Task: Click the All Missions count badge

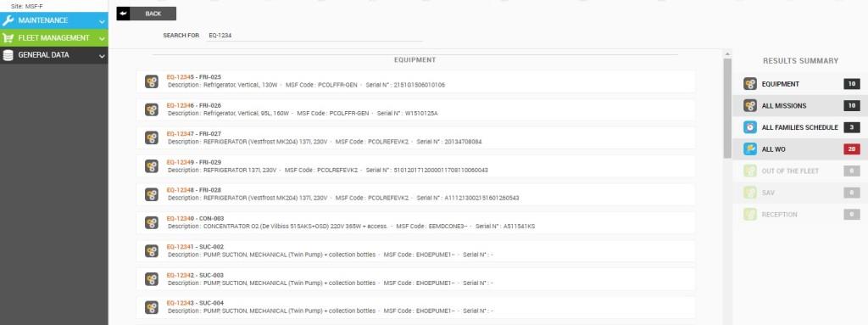Action: pyautogui.click(x=852, y=106)
